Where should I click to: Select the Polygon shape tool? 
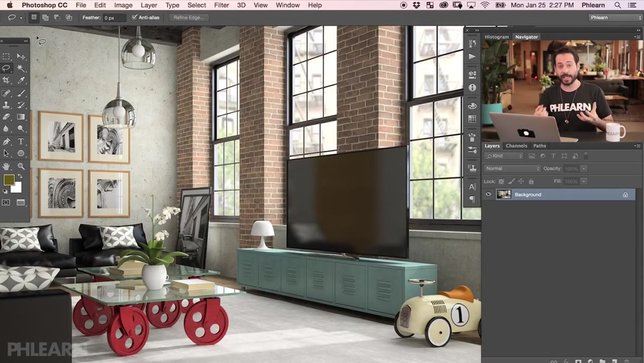pos(21,154)
